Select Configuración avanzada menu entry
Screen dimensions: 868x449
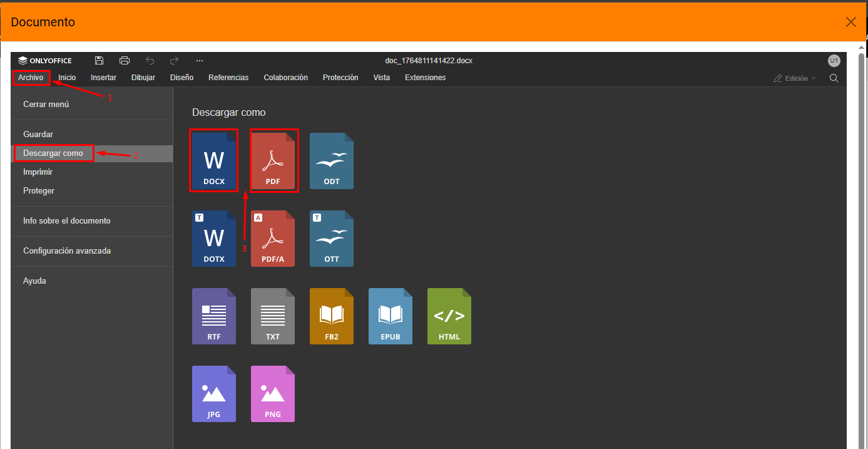[67, 251]
